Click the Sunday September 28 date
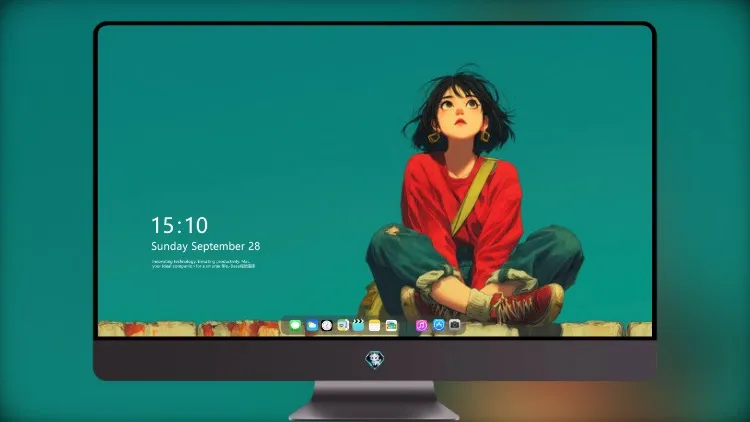Screen dimensions: 750x422 coord(206,246)
